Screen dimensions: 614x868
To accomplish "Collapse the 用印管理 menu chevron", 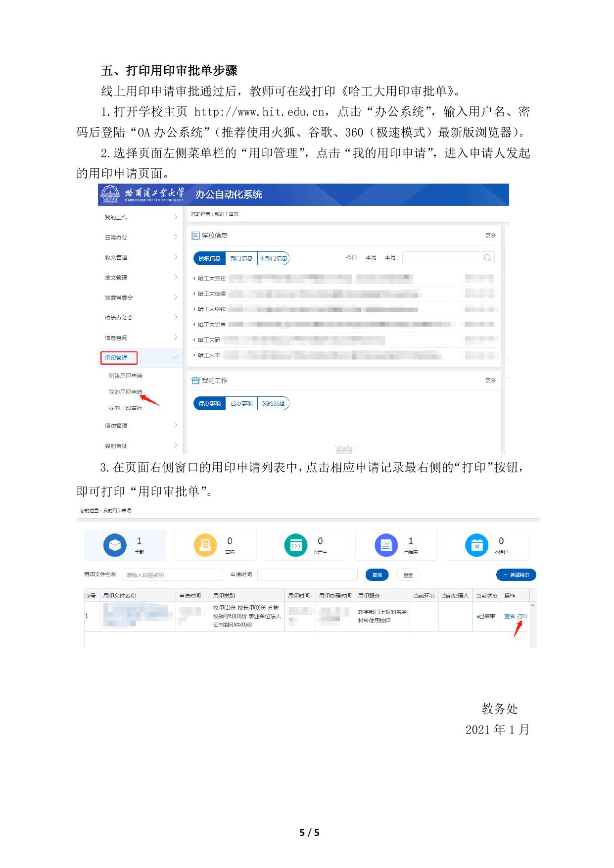I will [x=176, y=357].
